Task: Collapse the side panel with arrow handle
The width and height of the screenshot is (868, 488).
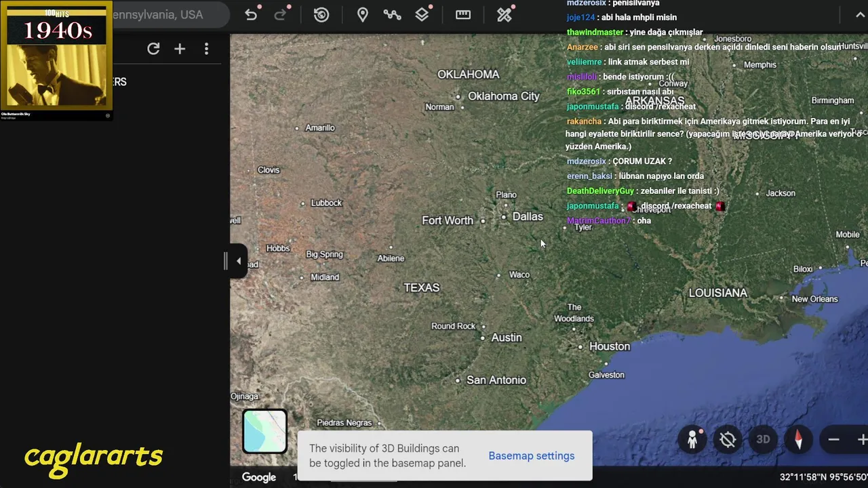Action: (238, 261)
